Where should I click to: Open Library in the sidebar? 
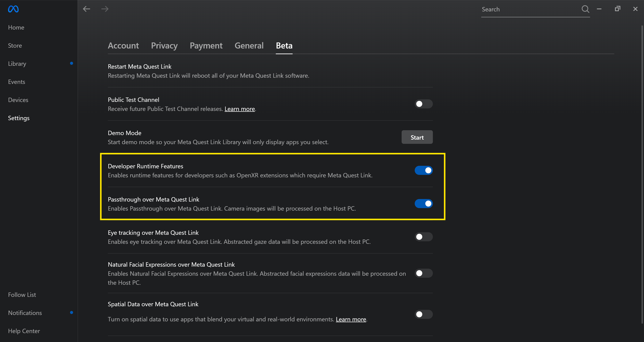17,64
